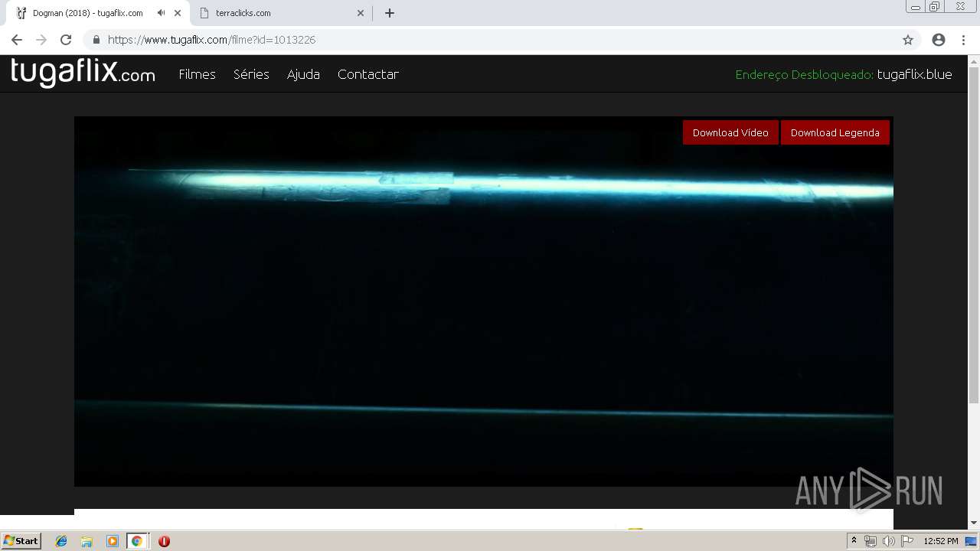Image resolution: width=980 pixels, height=551 pixels.
Task: Click the video player area
Action: (484, 302)
